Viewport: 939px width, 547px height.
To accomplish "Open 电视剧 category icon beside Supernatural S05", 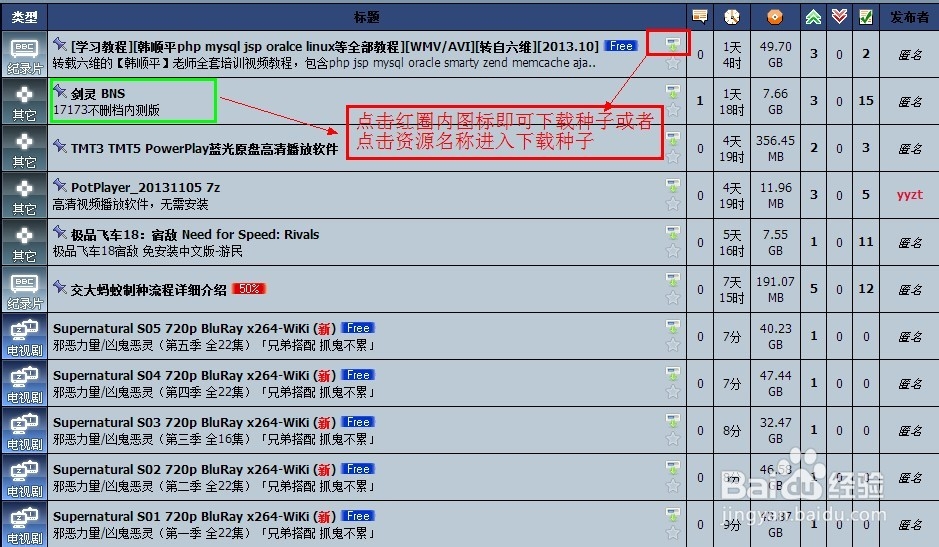I will click(24, 337).
